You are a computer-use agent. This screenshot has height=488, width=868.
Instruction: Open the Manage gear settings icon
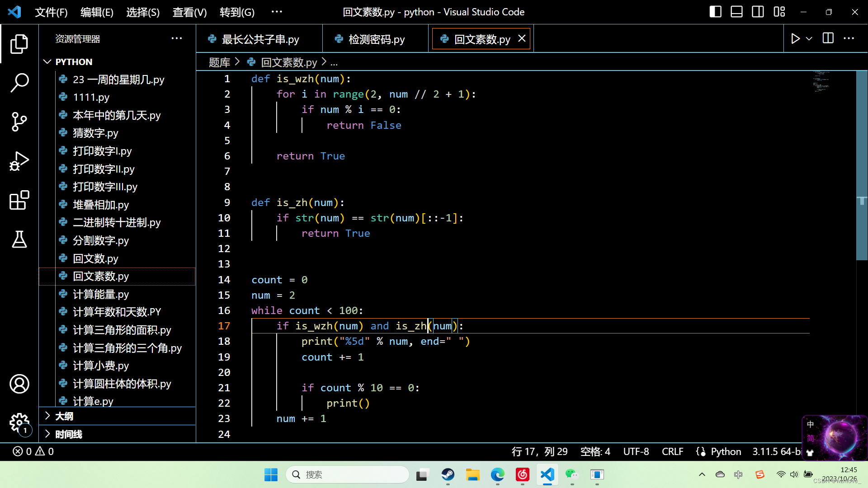click(x=19, y=423)
